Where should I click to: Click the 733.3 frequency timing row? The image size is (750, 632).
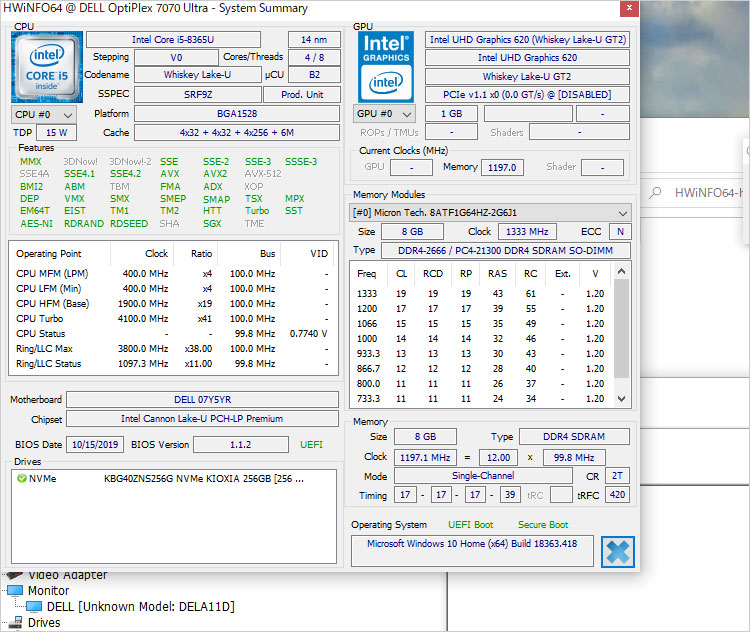pos(482,399)
